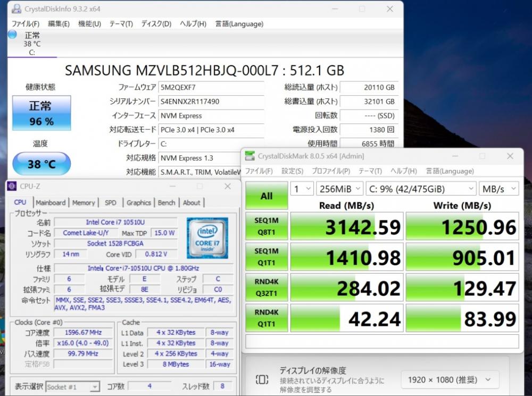Close the CPU-Z window

(228, 186)
